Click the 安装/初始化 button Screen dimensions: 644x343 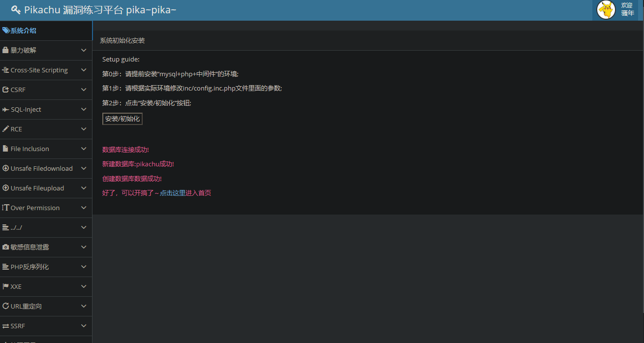pyautogui.click(x=123, y=119)
